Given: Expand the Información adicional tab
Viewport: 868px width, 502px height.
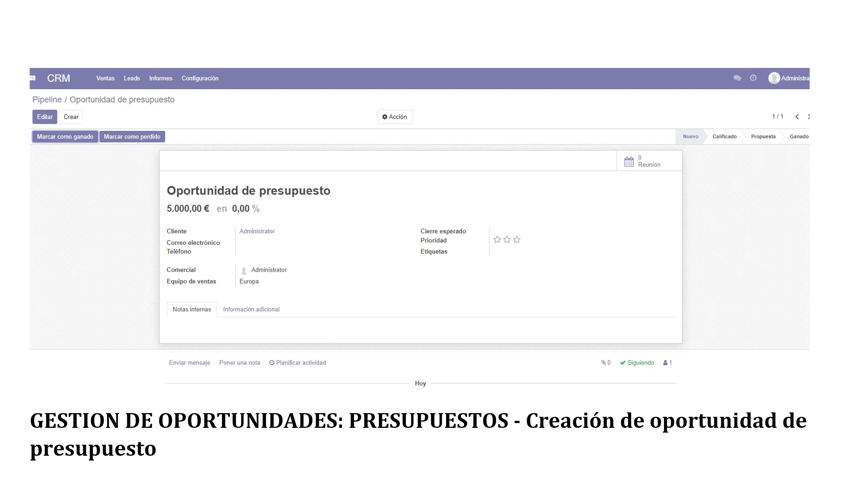Looking at the screenshot, I should 251,309.
